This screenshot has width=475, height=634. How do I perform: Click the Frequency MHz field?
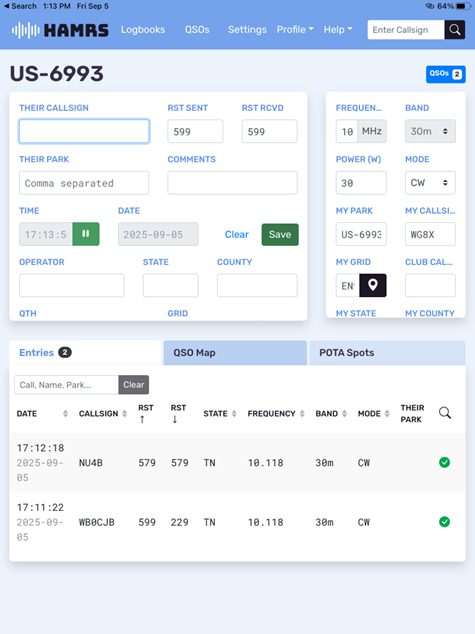[347, 131]
